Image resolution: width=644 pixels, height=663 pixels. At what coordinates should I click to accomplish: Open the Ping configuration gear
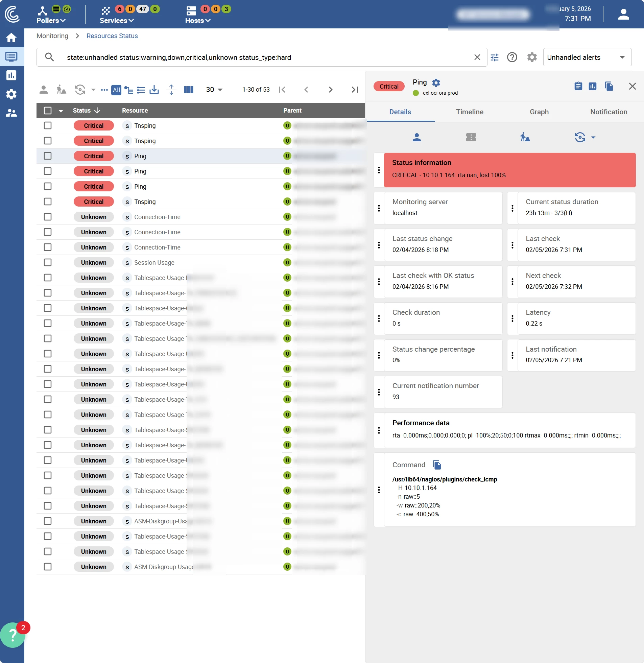pos(436,82)
